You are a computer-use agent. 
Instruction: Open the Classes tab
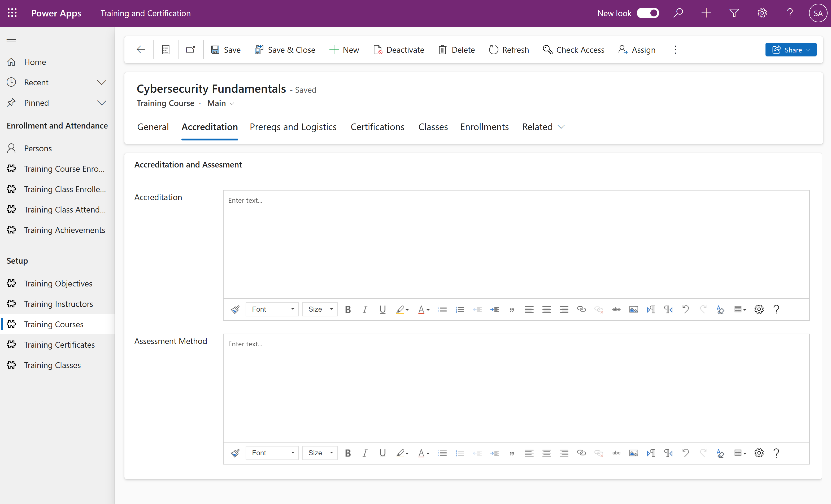[x=433, y=127]
